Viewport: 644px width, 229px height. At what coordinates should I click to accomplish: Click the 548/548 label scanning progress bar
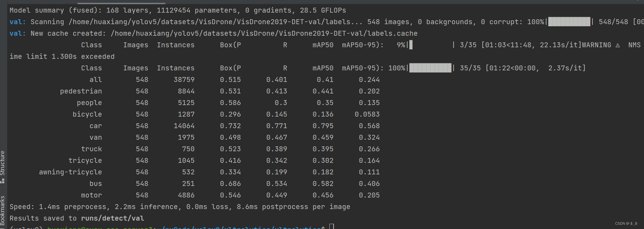(x=569, y=22)
